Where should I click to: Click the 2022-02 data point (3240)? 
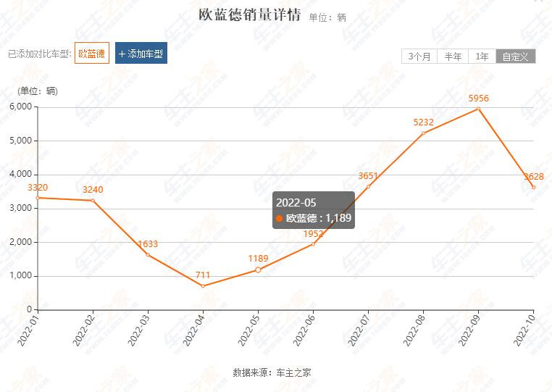click(x=93, y=201)
